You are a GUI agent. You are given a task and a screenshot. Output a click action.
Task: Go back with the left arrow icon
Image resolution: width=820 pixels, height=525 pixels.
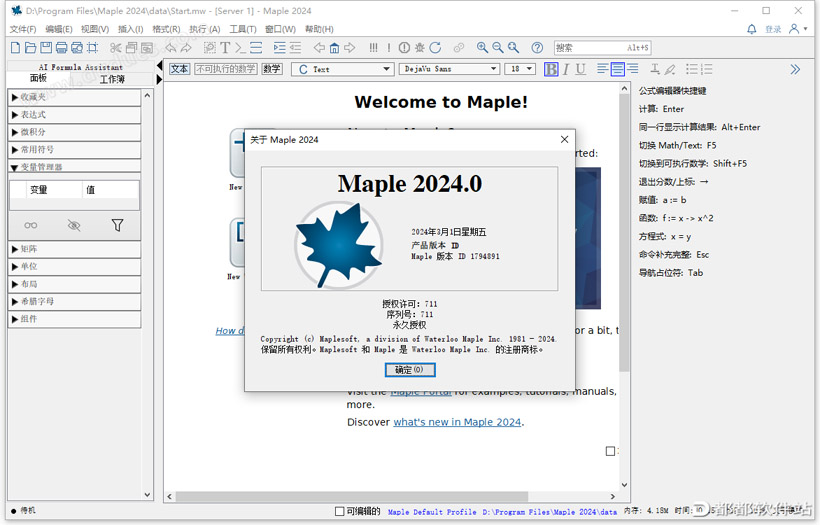click(x=319, y=48)
